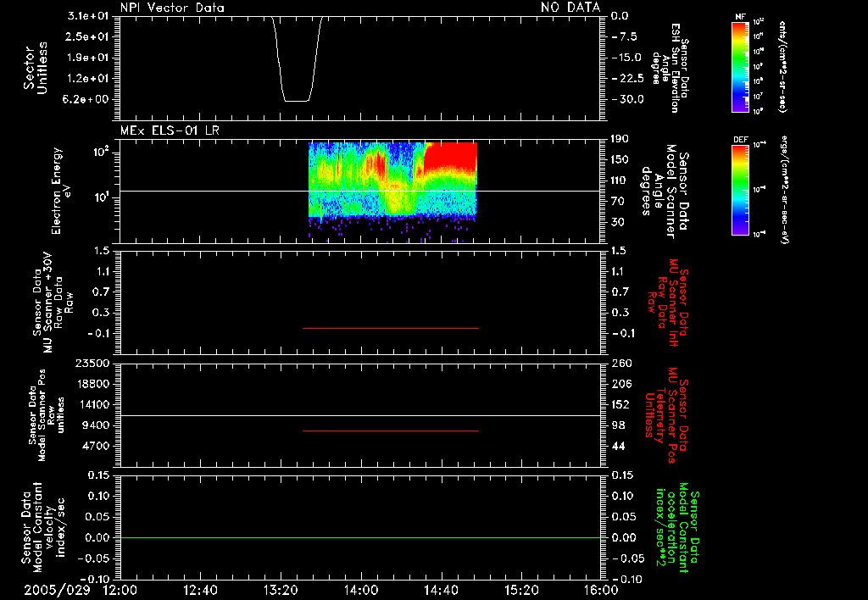
Task: Click the 98 telemetry tick value
Action: (618, 425)
